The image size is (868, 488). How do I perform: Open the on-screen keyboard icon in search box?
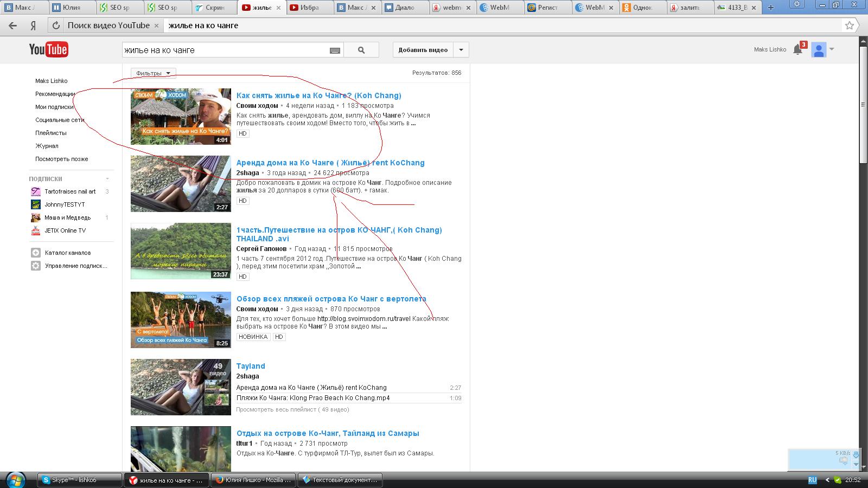[335, 50]
